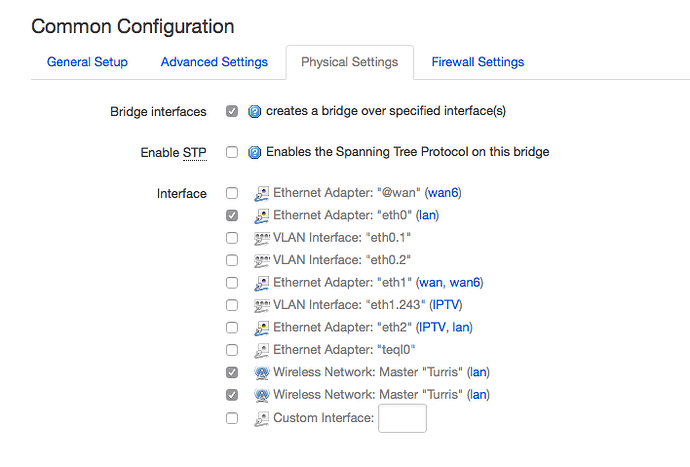
Task: Open the wan6 link next to @wan
Action: (443, 193)
